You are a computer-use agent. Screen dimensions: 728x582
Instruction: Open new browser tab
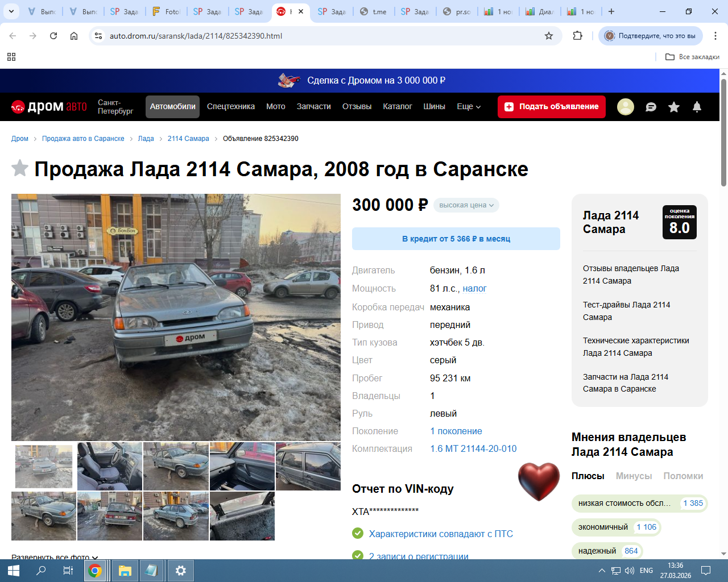[611, 11]
